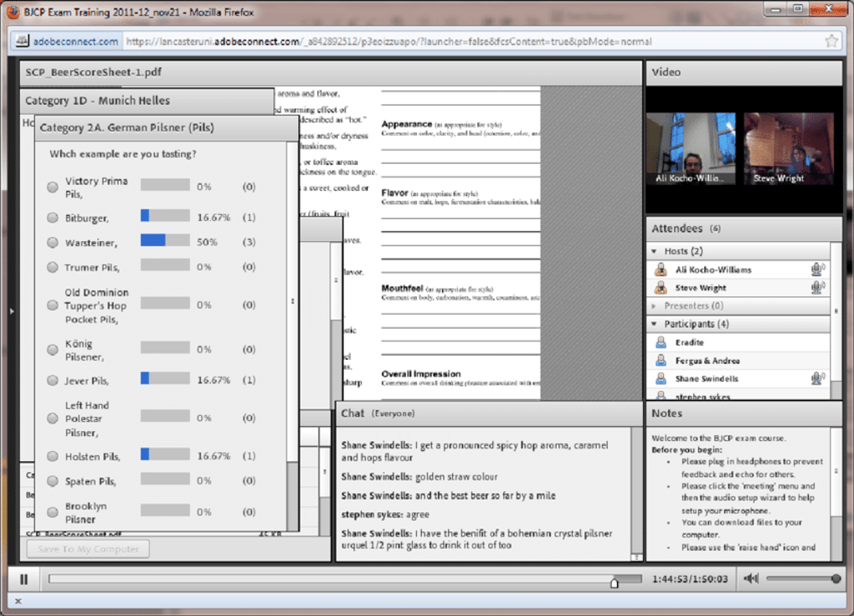
Task: Click the adobeconnect.com identity label
Action: 75,41
